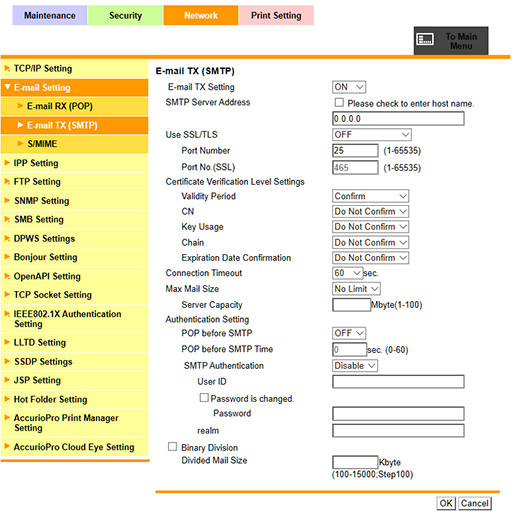The image size is (517, 515).
Task: Click the Server Capacity Mbyte field
Action: click(x=351, y=305)
